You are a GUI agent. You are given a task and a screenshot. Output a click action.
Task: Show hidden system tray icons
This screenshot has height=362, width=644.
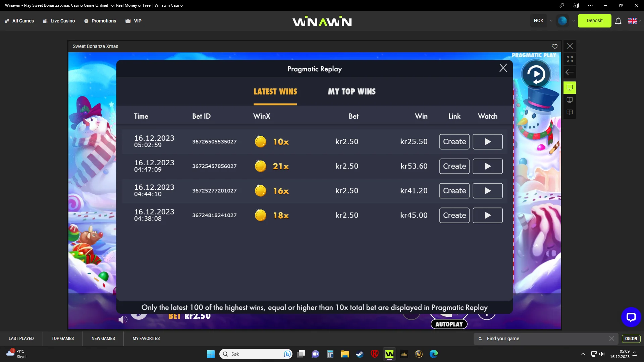583,354
